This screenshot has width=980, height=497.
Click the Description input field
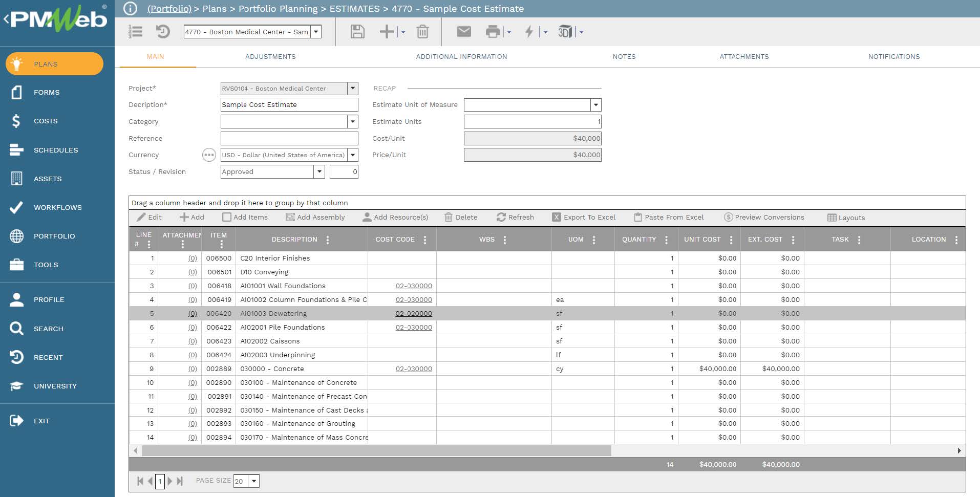click(x=289, y=104)
